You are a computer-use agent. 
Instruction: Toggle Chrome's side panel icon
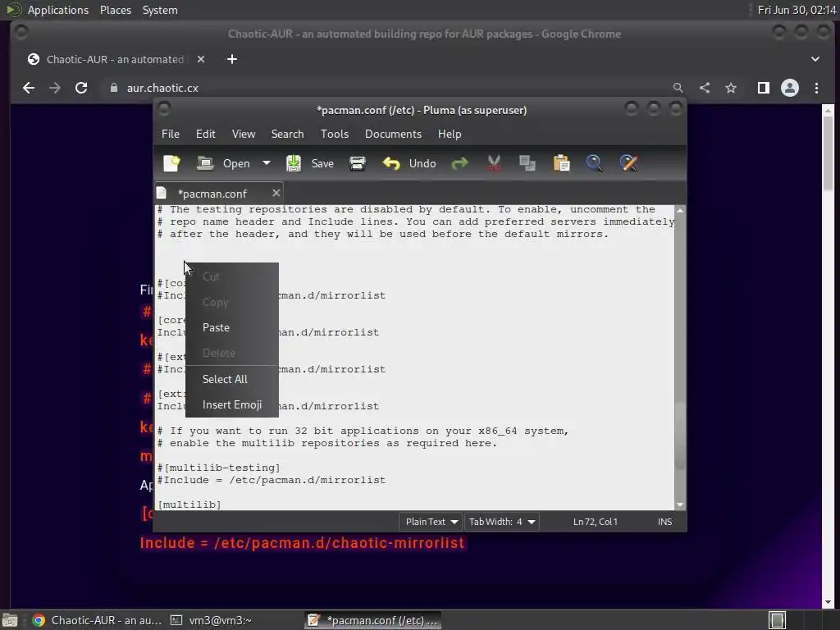click(x=764, y=88)
